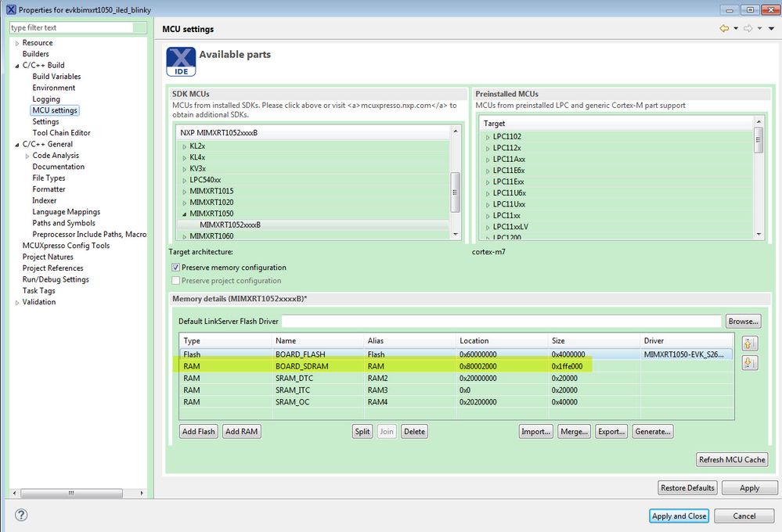782x532 pixels.
Task: Open Build Variables page
Action: [x=56, y=77]
